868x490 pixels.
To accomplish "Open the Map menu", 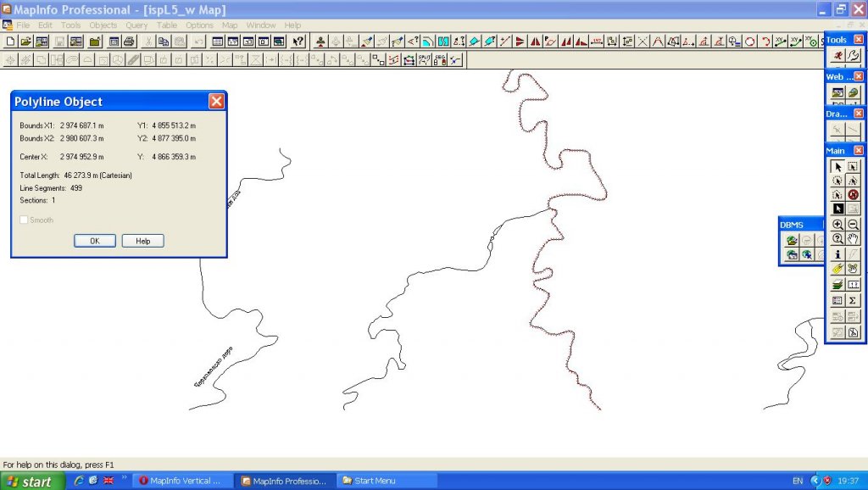I will point(230,25).
